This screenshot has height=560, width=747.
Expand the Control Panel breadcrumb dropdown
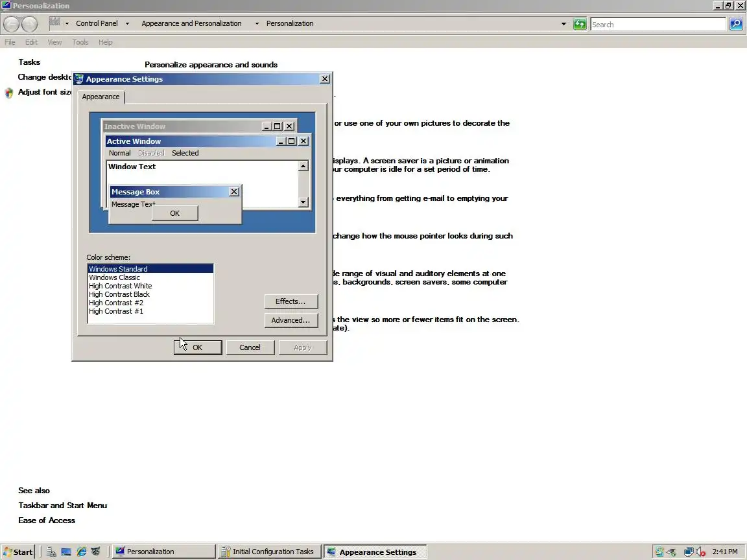pos(127,24)
